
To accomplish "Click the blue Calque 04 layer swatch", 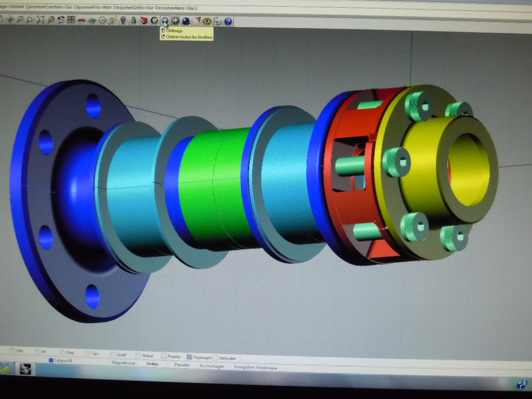I will coord(51,360).
